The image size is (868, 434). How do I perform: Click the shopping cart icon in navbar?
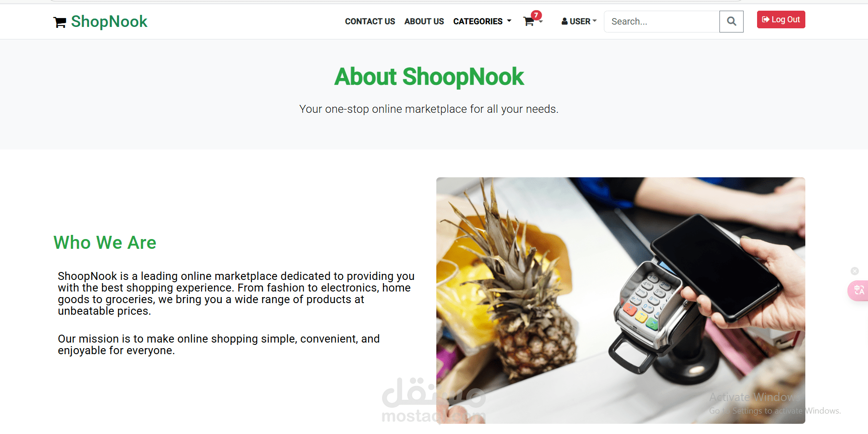click(x=528, y=22)
